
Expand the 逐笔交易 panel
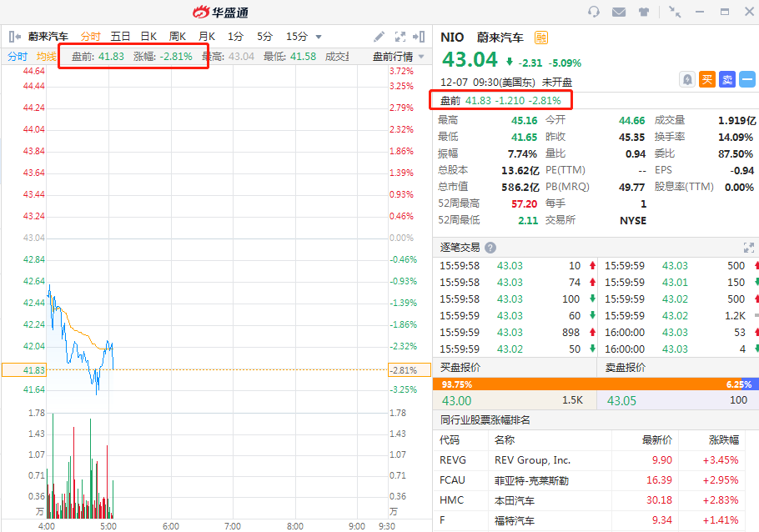click(748, 248)
